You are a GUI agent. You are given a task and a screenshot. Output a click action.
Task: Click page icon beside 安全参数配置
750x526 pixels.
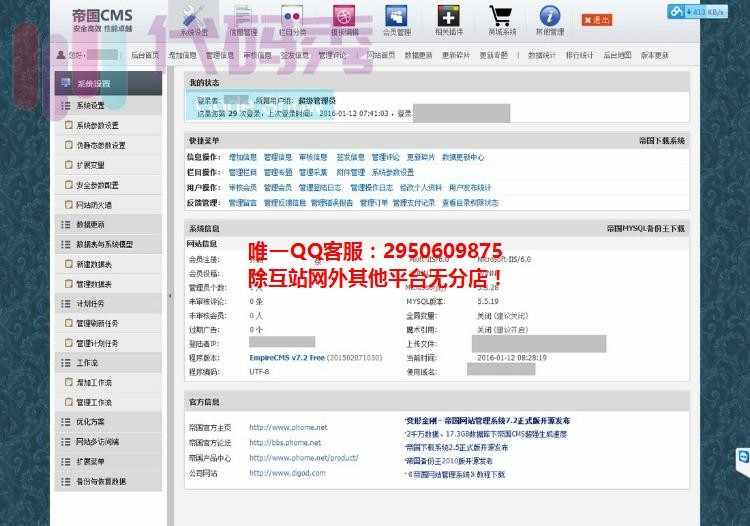[69, 185]
